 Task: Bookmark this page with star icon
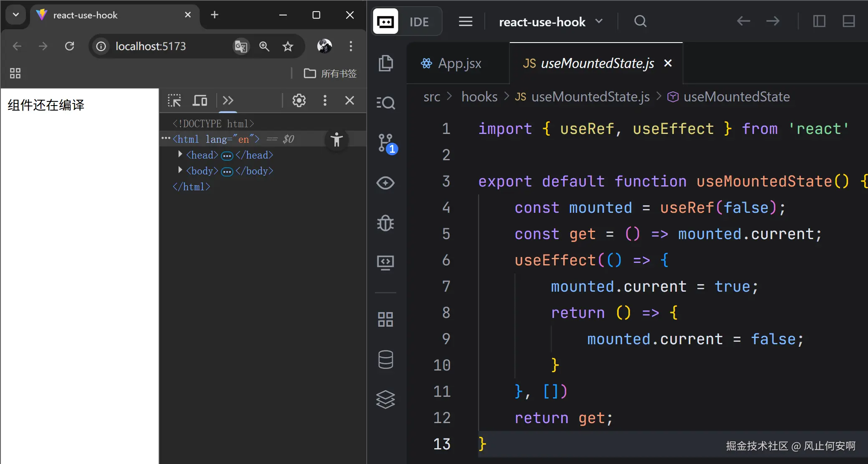(288, 46)
